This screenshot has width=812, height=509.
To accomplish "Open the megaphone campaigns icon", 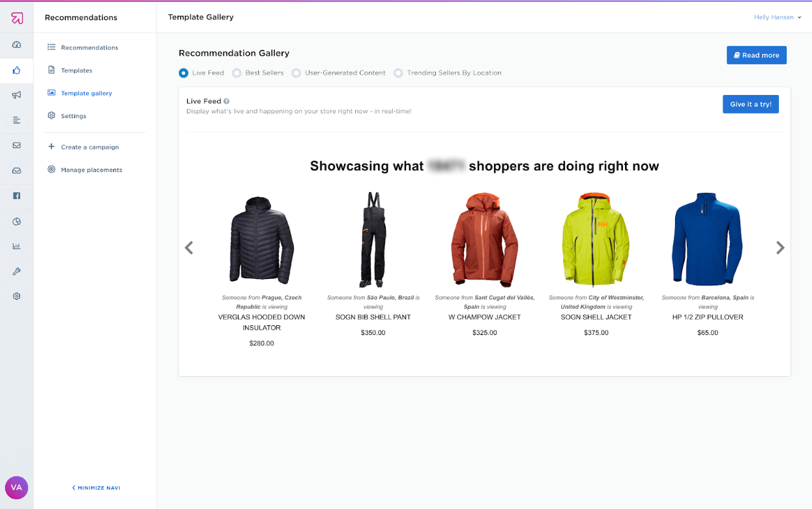I will 17,95.
